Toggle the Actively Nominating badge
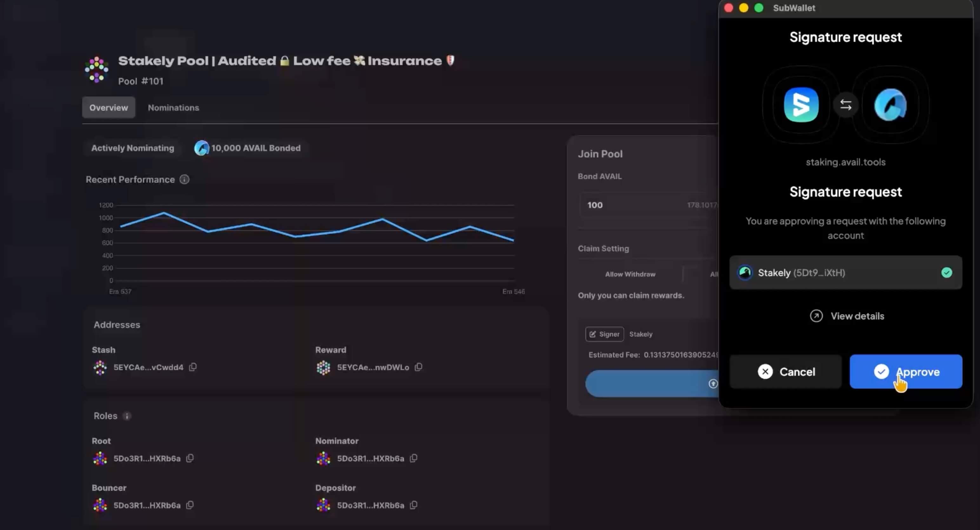980x530 pixels. tap(132, 148)
